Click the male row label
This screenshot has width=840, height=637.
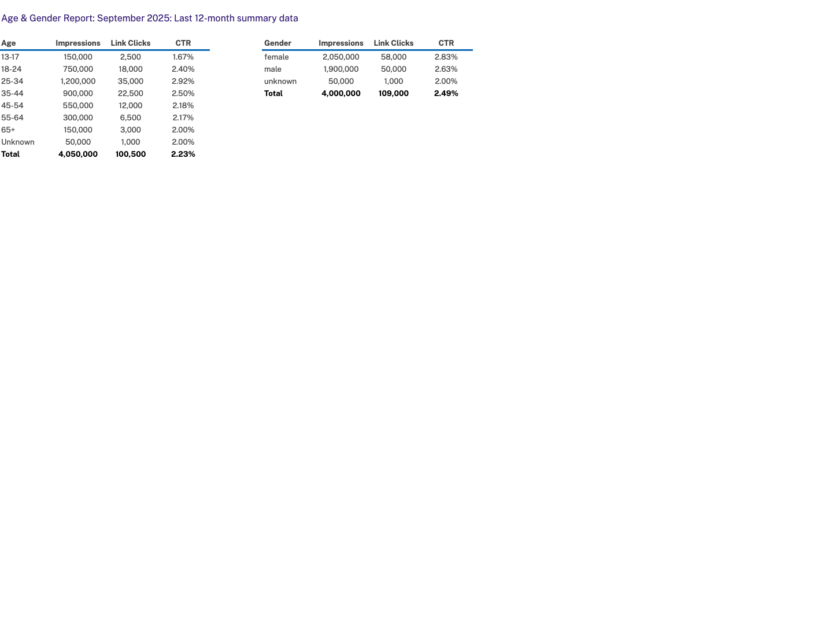coord(273,69)
